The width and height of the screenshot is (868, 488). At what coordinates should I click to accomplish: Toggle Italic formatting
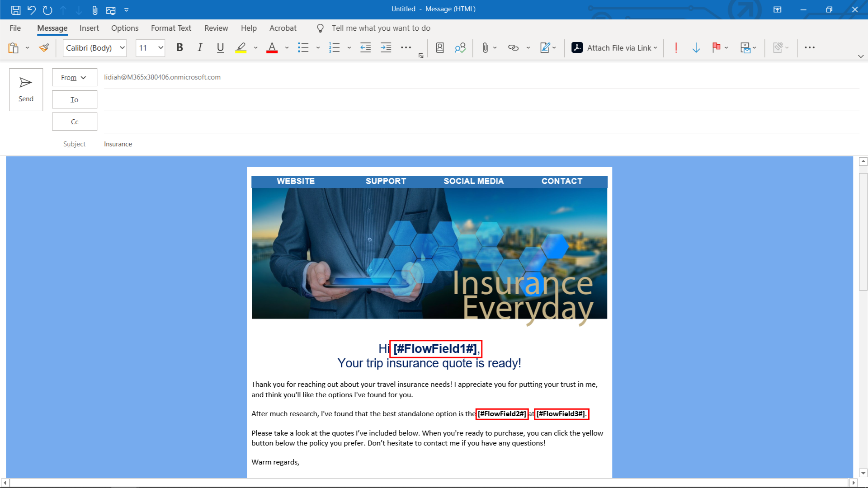[200, 47]
